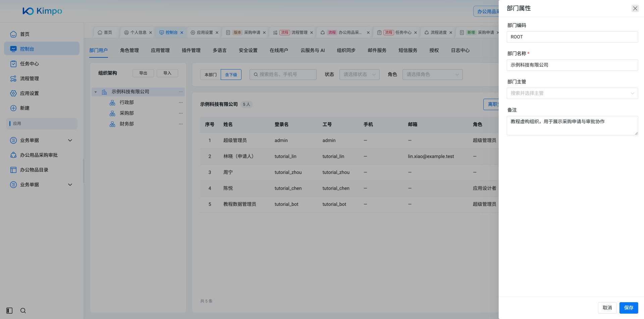
Task: Click the 导出 button
Action: 143,73
